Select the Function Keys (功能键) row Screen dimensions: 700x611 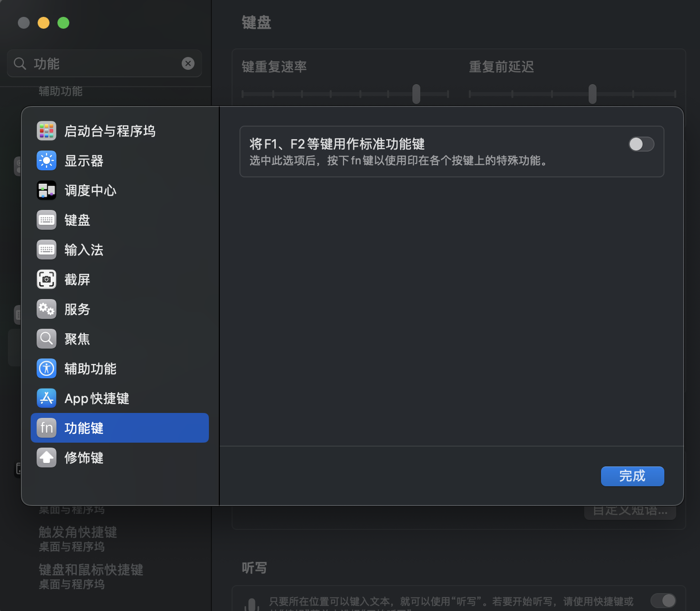click(x=120, y=428)
